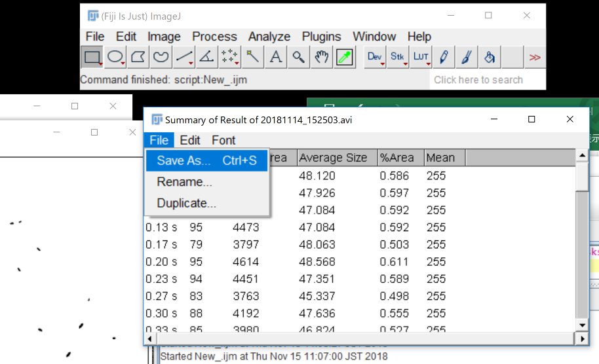This screenshot has height=364, width=599.
Task: Select the Rectangle selection tool
Action: [x=92, y=57]
